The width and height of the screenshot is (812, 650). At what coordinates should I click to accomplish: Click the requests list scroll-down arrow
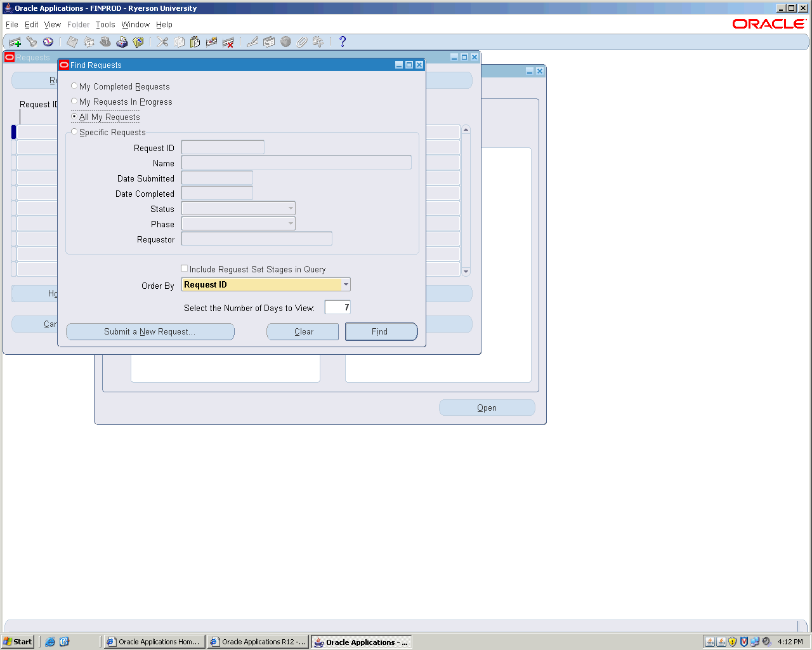pyautogui.click(x=466, y=272)
